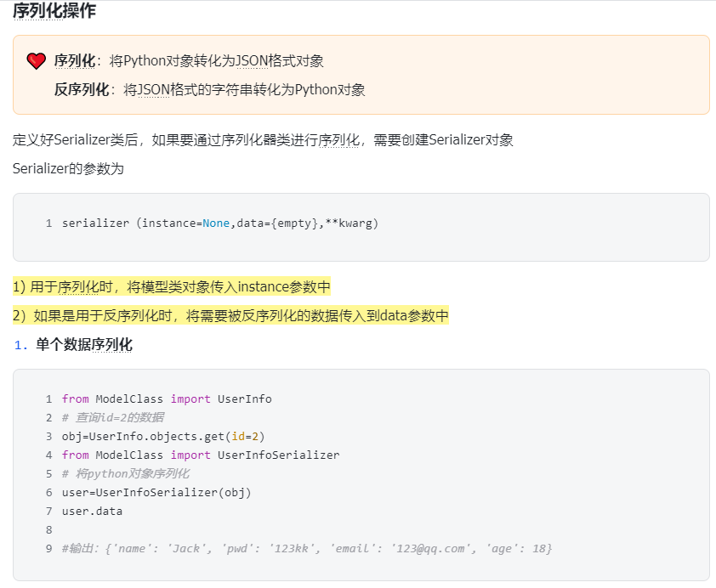Viewport: 716px width, 588px height.
Task: Click the 序列化操作 heading
Action: (54, 11)
